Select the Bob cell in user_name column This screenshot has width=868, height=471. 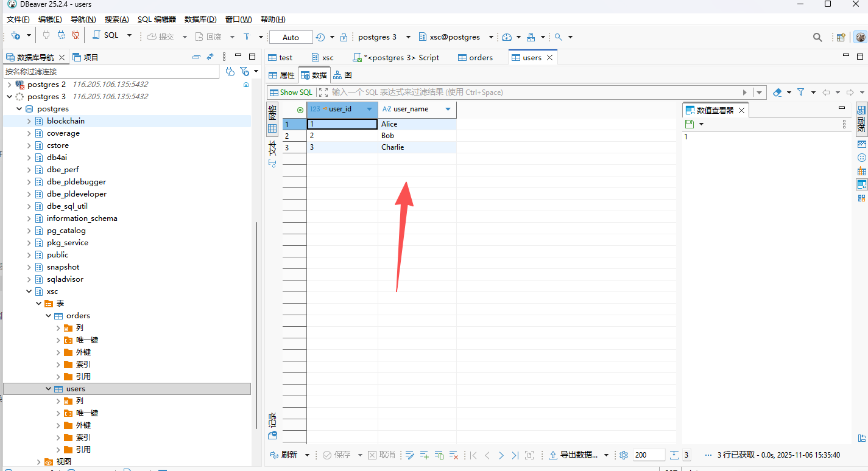coord(417,136)
